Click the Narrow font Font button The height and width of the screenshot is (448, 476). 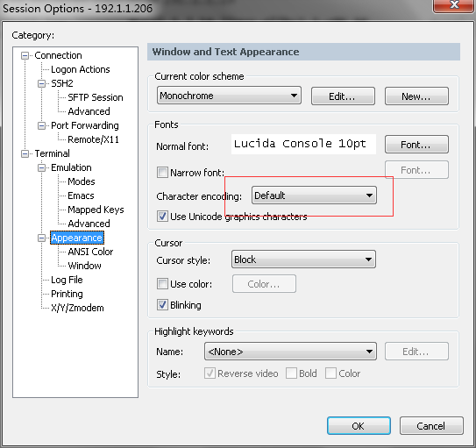(x=416, y=170)
